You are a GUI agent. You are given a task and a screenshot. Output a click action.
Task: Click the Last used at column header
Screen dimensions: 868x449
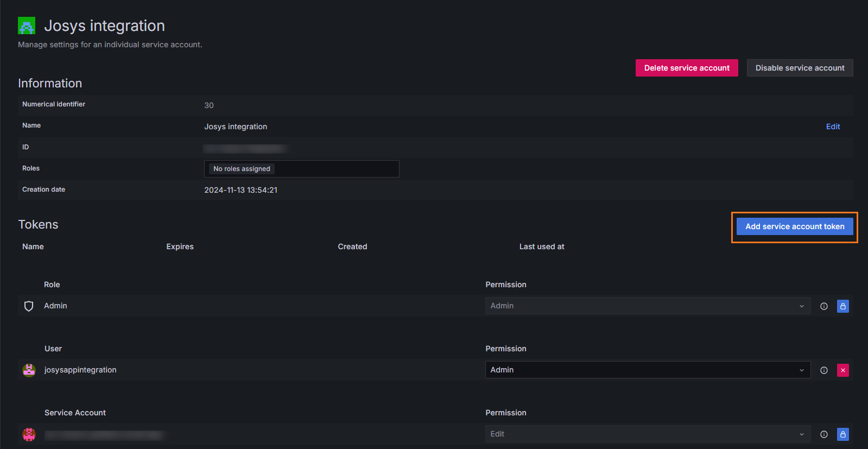point(542,246)
